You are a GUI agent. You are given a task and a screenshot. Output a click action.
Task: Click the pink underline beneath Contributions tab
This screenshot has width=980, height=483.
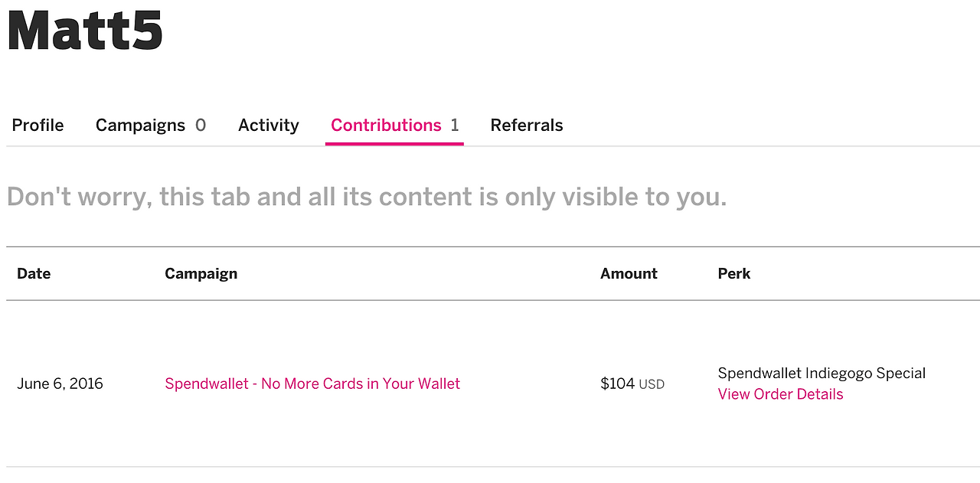click(x=394, y=143)
